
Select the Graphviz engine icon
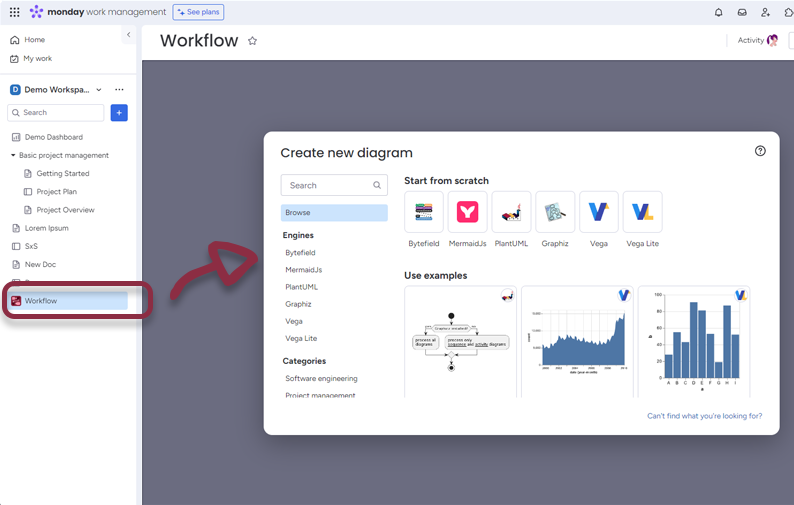[555, 212]
